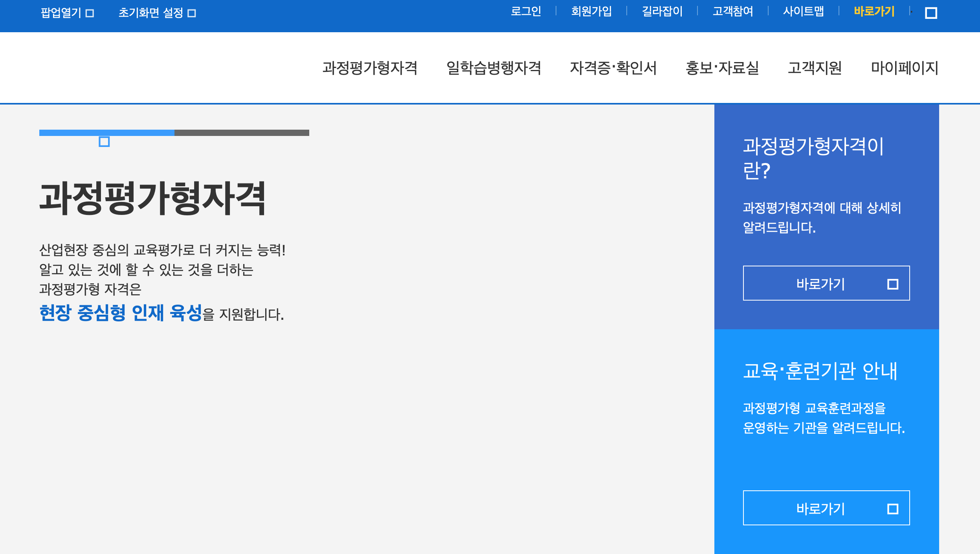Click the square icon after 바로가기 in top bar
The image size is (980, 554).
pos(931,13)
